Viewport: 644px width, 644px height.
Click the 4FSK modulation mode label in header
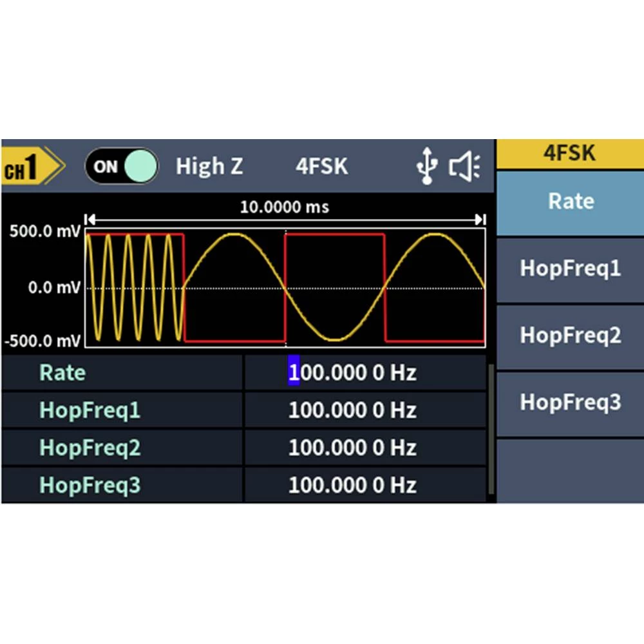[x=321, y=167]
